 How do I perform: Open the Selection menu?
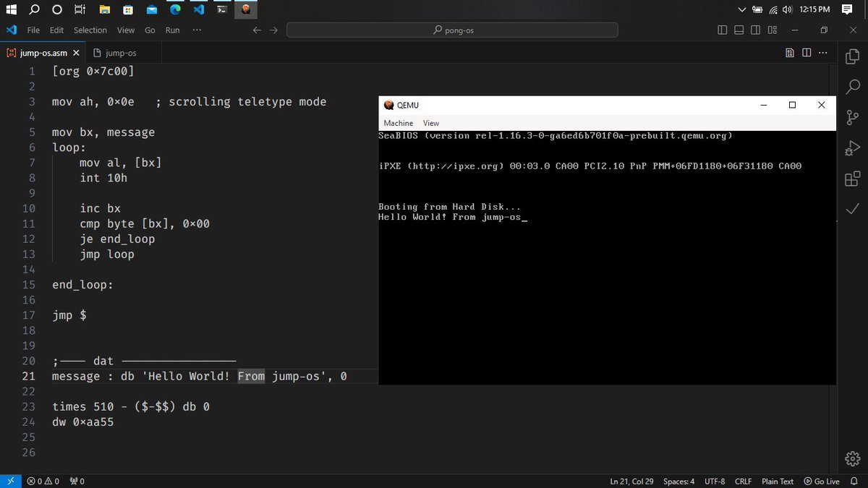tap(90, 30)
